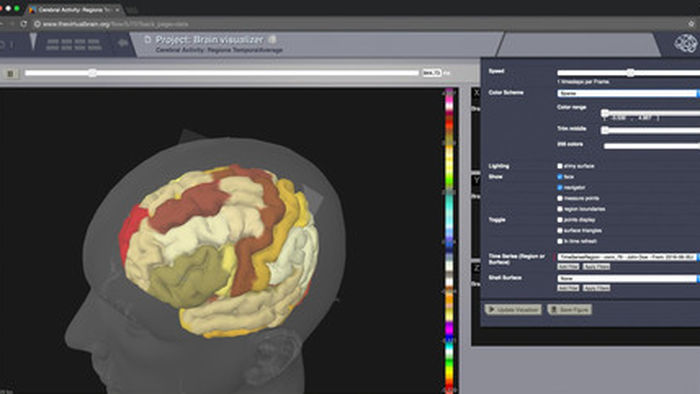
Task: Click the 3D brain surface model
Action: pos(219,250)
